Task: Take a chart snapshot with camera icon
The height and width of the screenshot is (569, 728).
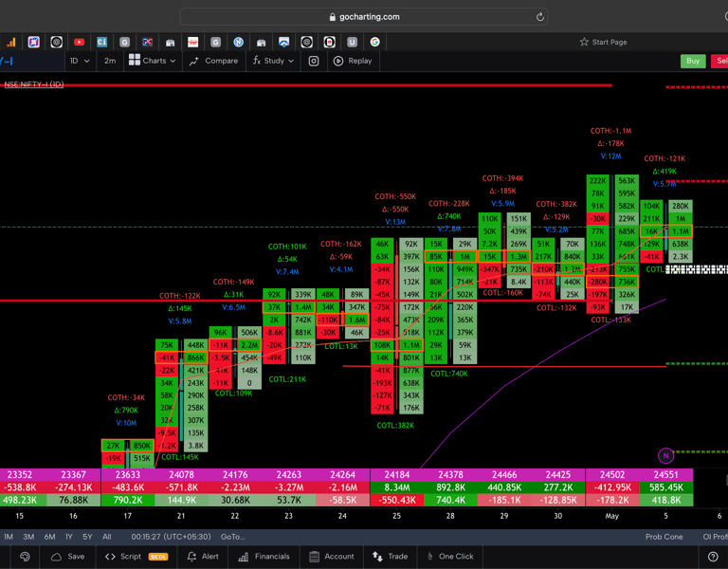Action: 314,61
